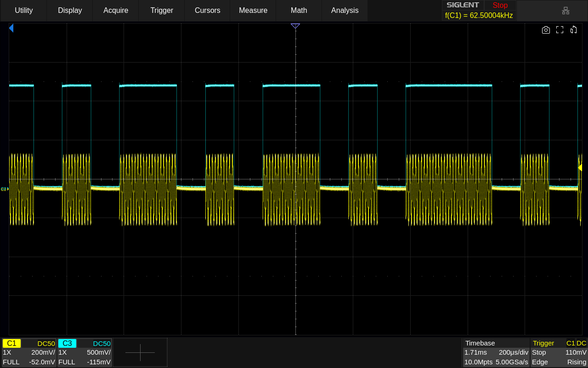This screenshot has height=368, width=588.
Task: Open the Acquire menu
Action: 116,10
